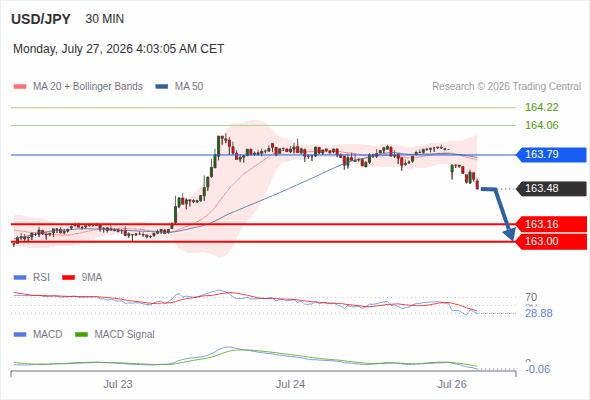Click the Monday, July 27, 2026 timestamp

click(x=119, y=49)
